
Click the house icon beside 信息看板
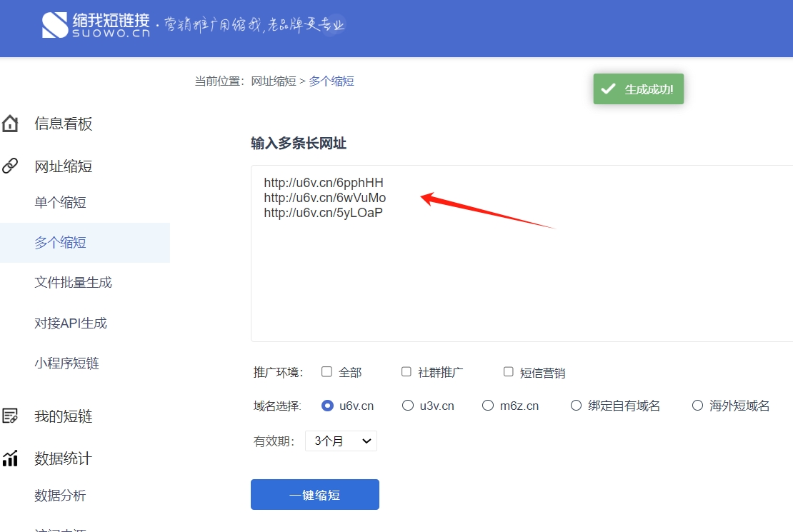[10, 124]
